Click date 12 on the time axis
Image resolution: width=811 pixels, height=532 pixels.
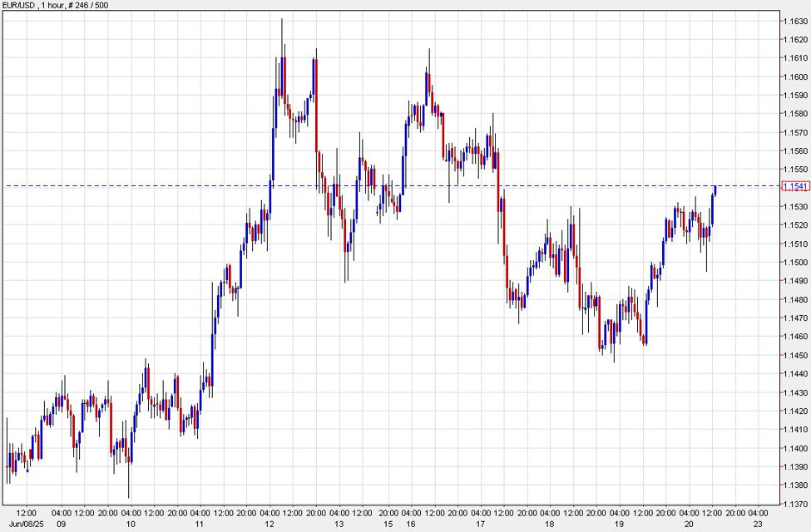pyautogui.click(x=269, y=525)
